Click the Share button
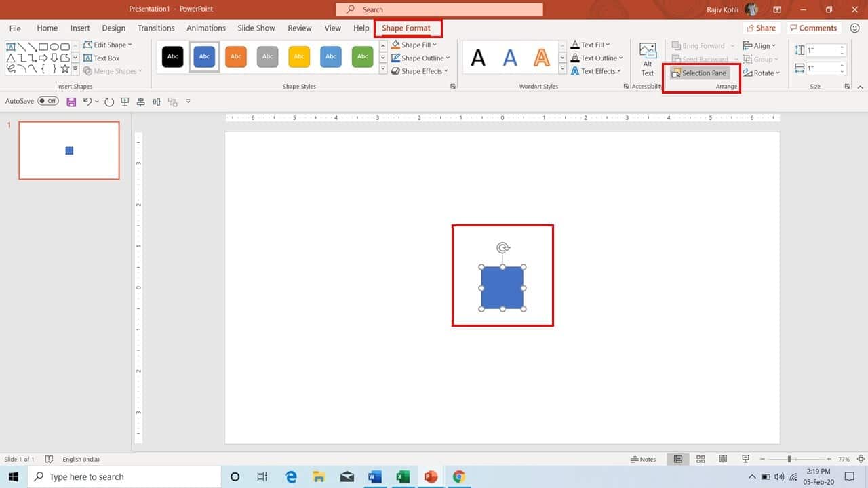Image resolution: width=868 pixels, height=488 pixels. click(760, 28)
